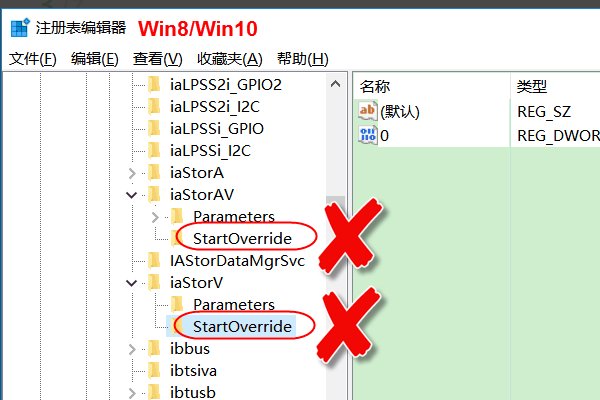Screen dimensions: 600x400
Task: Select the ibtusb folder icon
Action: pos(154,392)
